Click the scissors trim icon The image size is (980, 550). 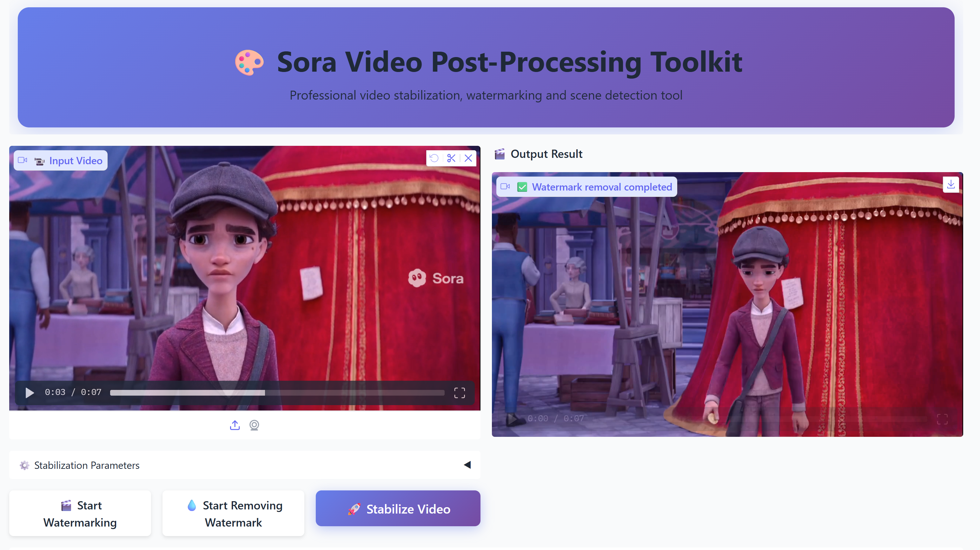point(451,158)
